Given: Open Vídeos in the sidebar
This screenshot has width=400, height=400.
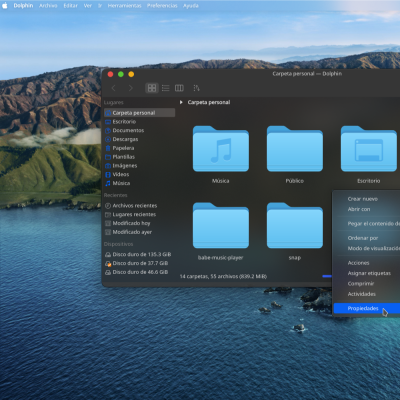Looking at the screenshot, I should coord(121,174).
